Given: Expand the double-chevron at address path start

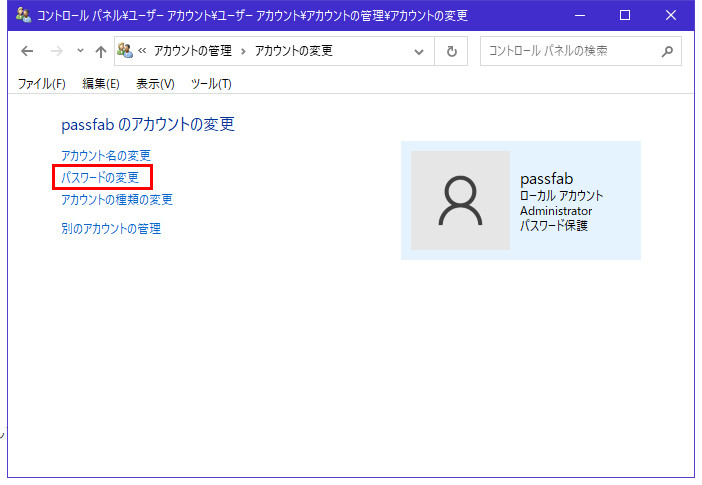Looking at the screenshot, I should (144, 51).
